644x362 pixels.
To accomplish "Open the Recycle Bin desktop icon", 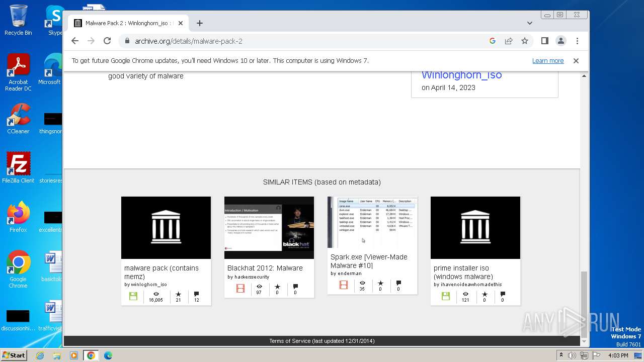I will click(18, 20).
